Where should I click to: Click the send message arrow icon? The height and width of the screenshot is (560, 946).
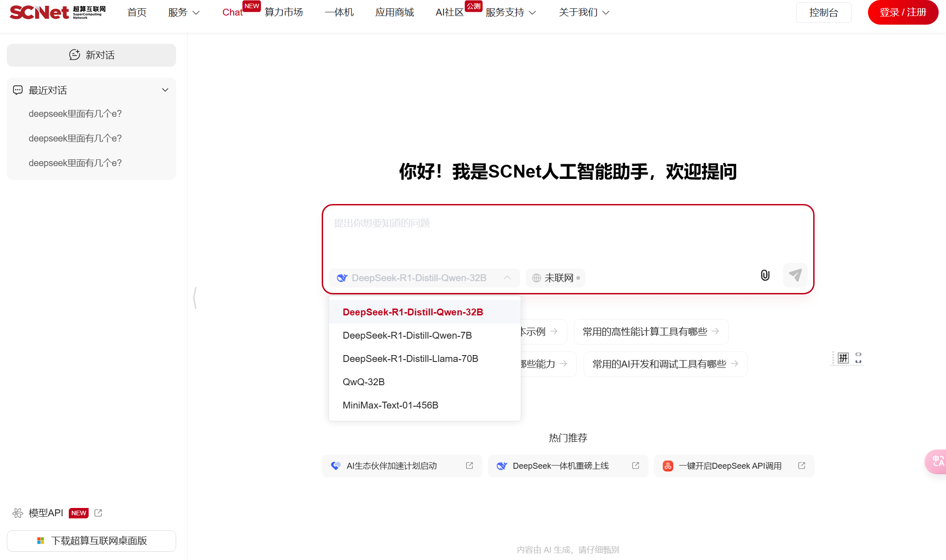pos(795,276)
